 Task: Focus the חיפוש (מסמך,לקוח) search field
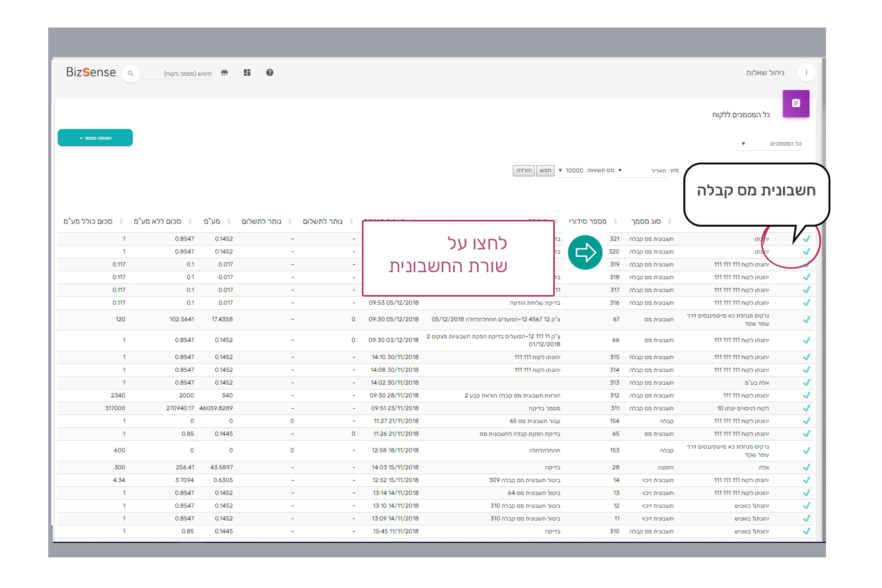(177, 74)
